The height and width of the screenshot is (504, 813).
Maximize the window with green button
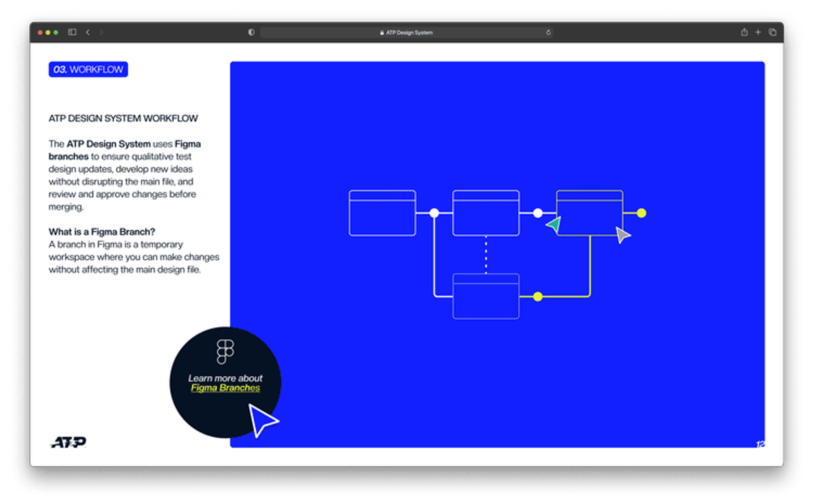pos(56,32)
